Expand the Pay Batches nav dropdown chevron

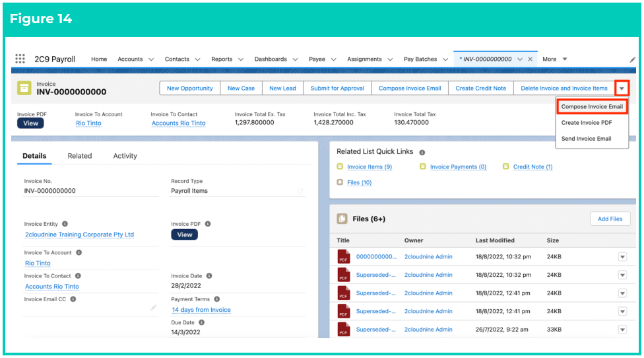coord(445,59)
